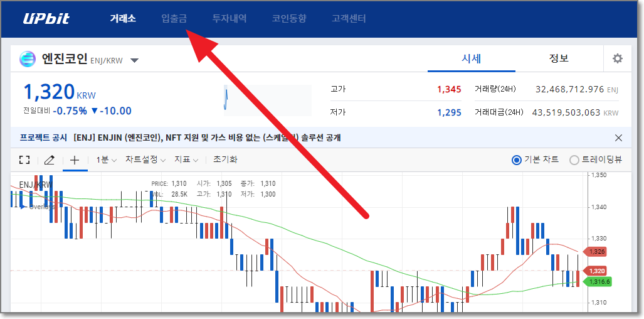The width and height of the screenshot is (644, 319).
Task: Click the large 1,320 KRW price
Action: (x=50, y=91)
